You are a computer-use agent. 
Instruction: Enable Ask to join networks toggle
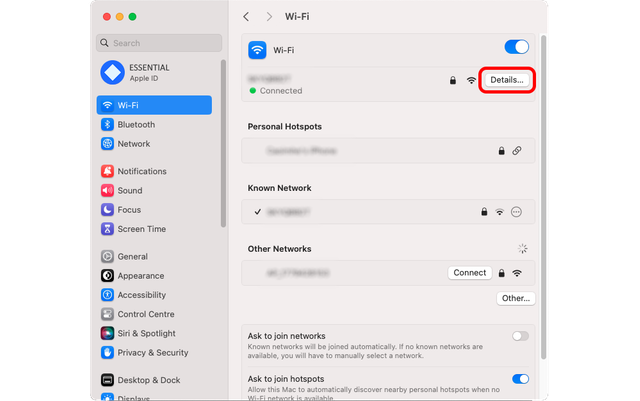(520, 336)
